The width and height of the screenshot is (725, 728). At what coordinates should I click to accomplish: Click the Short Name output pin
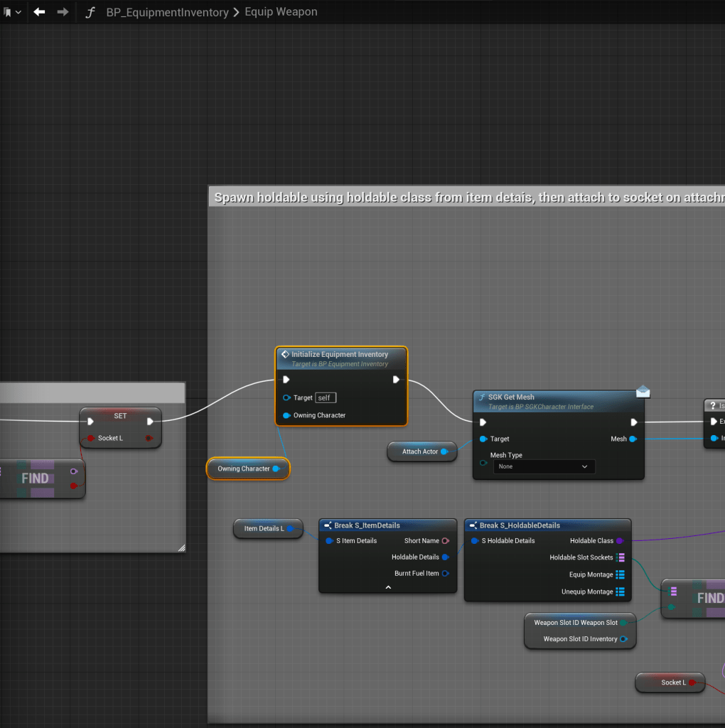pos(446,541)
